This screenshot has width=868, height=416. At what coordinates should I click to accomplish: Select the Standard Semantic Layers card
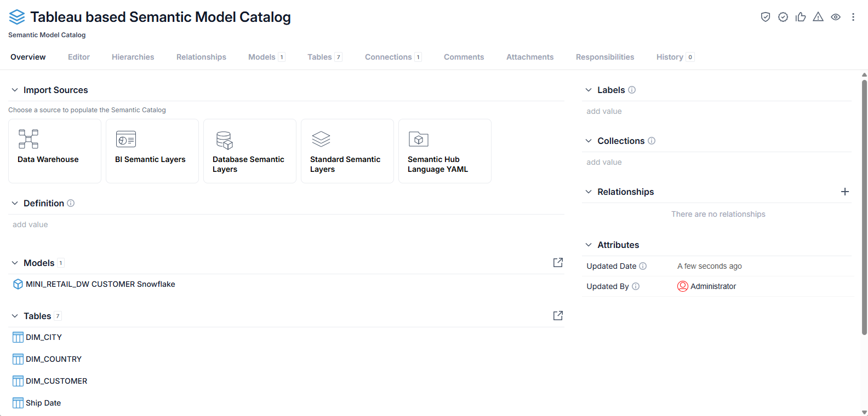tap(347, 151)
